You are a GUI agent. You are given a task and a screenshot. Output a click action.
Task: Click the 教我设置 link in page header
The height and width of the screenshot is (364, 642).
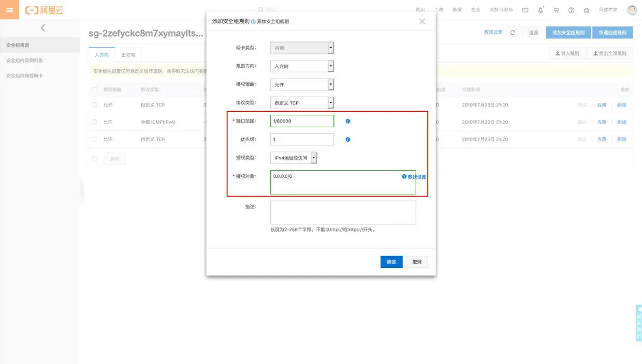point(493,32)
